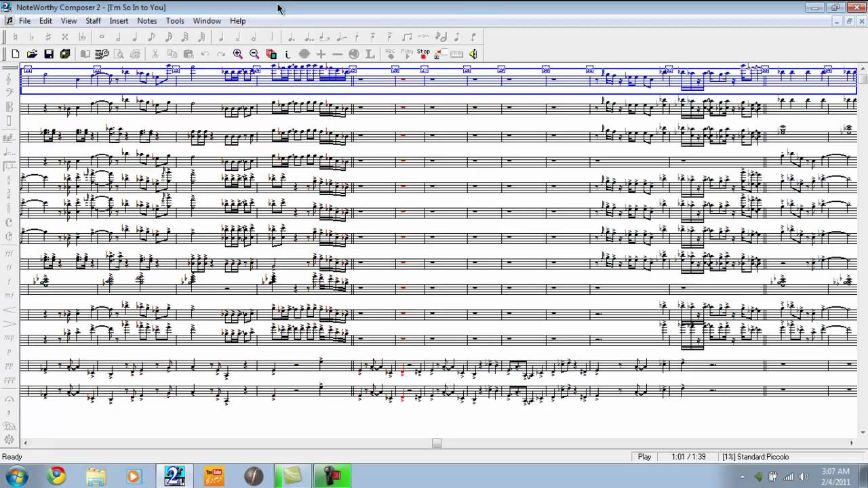This screenshot has width=868, height=488.
Task: Open the Staff menu
Action: tap(93, 21)
